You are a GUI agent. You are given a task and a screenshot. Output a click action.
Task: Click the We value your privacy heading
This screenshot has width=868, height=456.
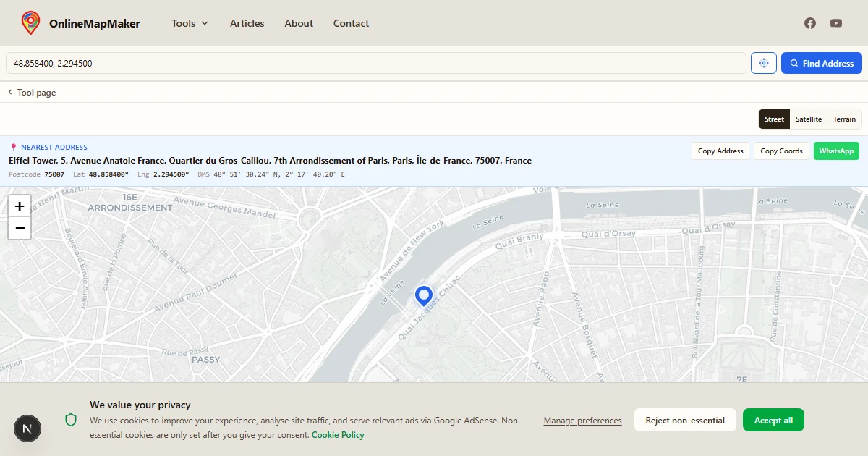pos(140,405)
